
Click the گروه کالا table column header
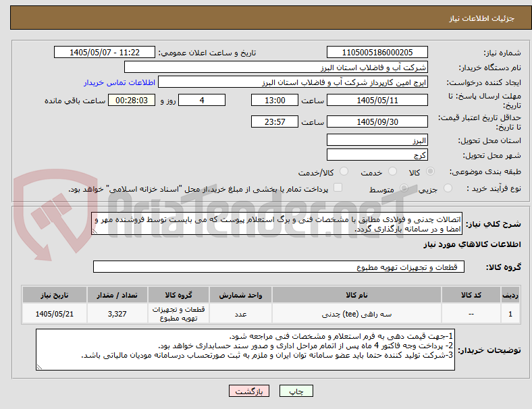178,295
